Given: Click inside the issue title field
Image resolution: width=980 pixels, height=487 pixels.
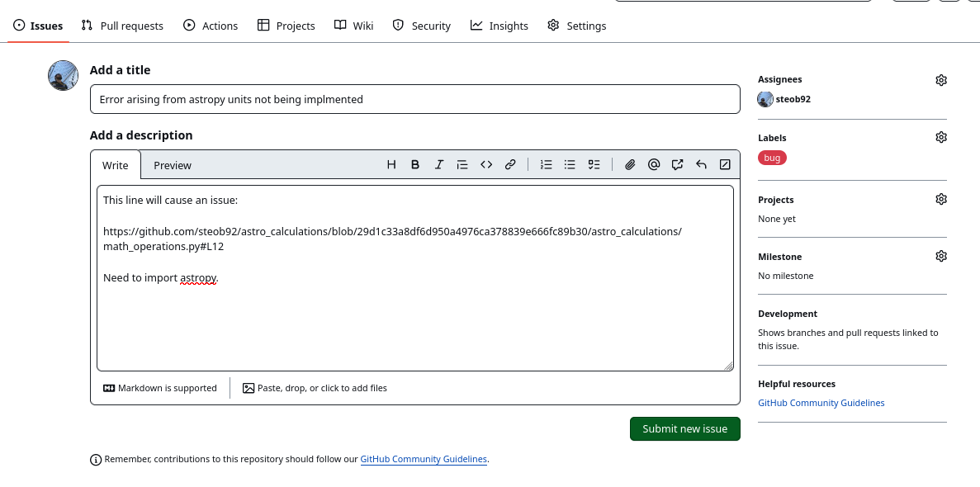Looking at the screenshot, I should 413,98.
